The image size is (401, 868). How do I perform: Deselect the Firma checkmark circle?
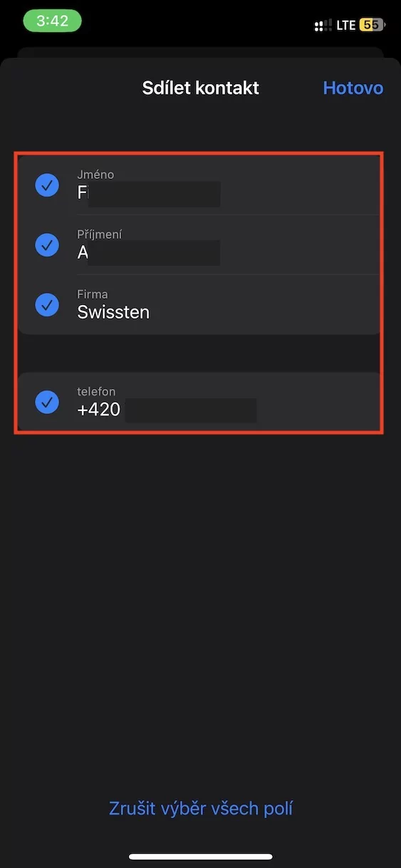point(47,305)
